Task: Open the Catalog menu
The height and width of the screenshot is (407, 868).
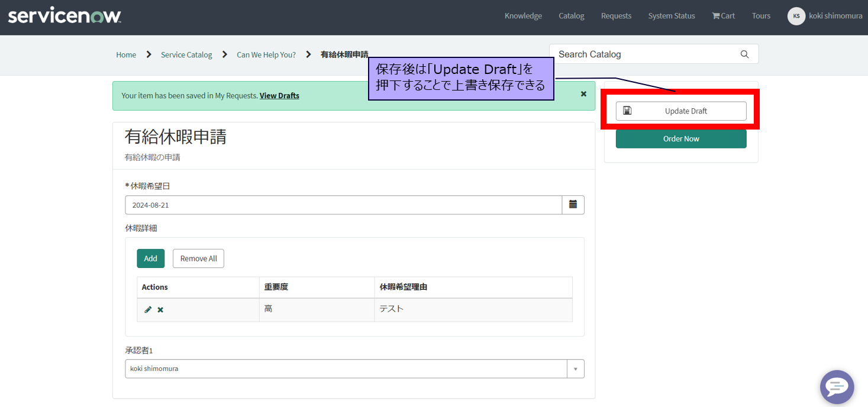Action: [x=572, y=16]
